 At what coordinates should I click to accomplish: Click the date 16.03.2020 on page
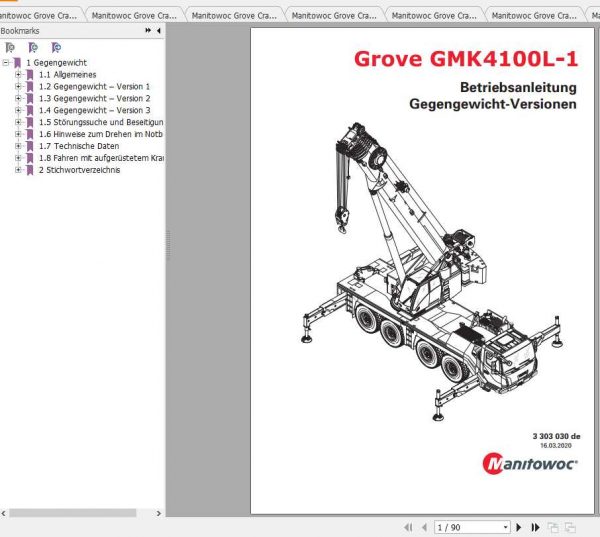[556, 446]
